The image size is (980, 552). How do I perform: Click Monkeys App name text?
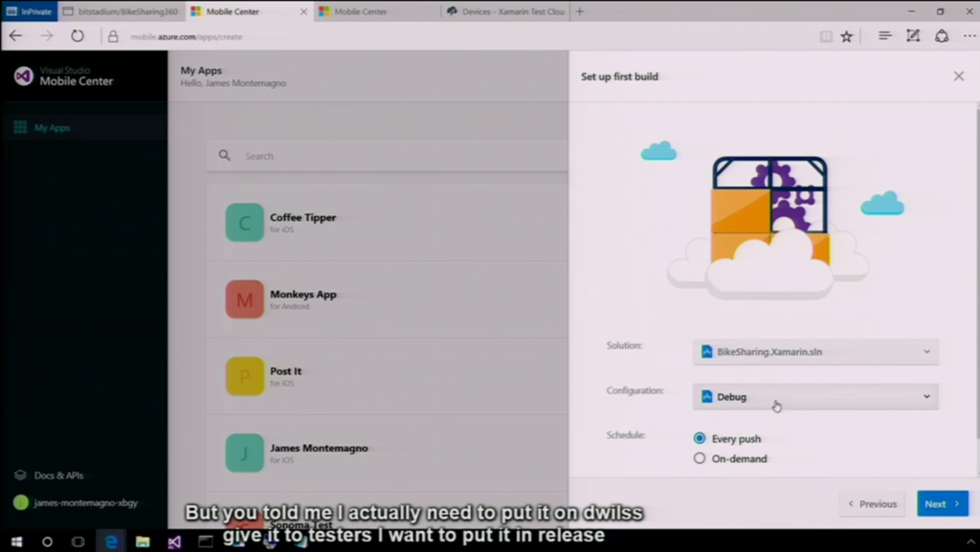coord(303,294)
